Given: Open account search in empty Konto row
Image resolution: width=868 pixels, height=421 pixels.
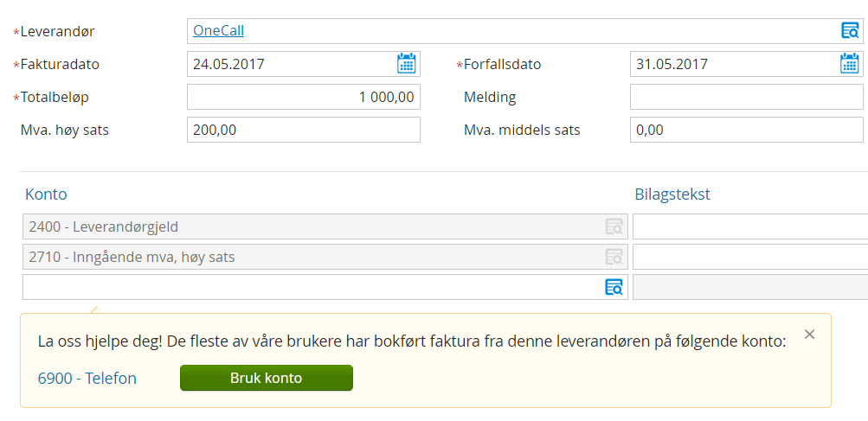Looking at the screenshot, I should 614,287.
